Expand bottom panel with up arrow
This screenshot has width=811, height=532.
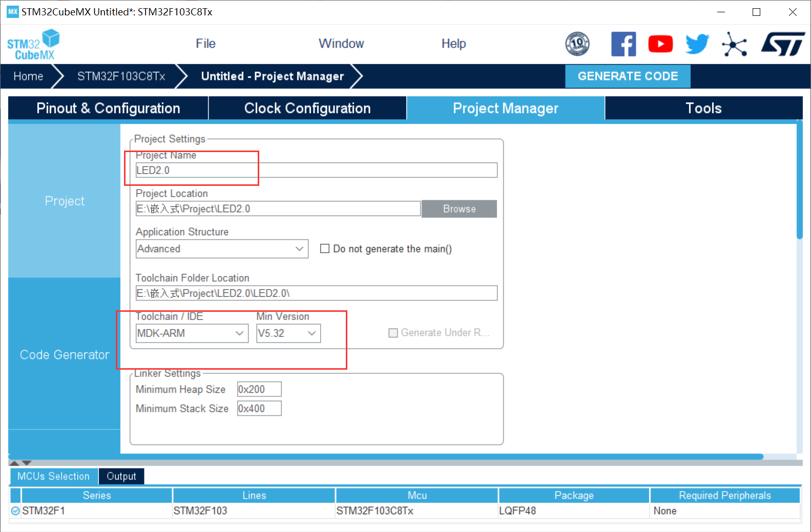point(14,463)
